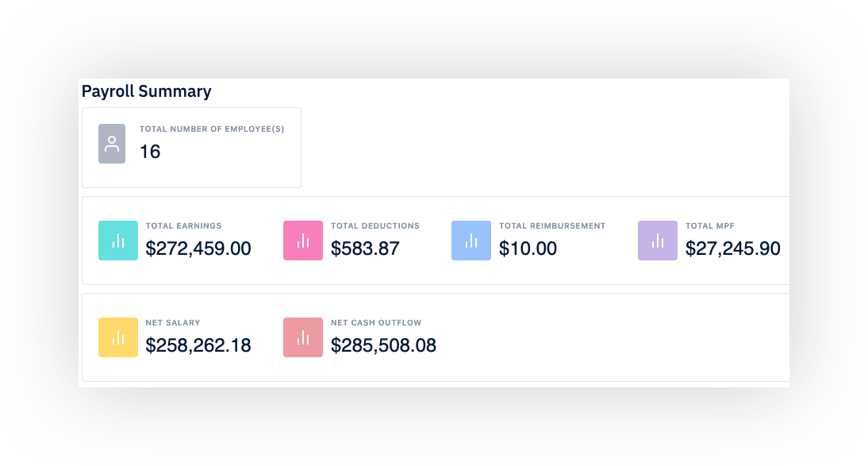Click the teal color block behind earnings icon
This screenshot has height=466, width=868.
pos(117,240)
